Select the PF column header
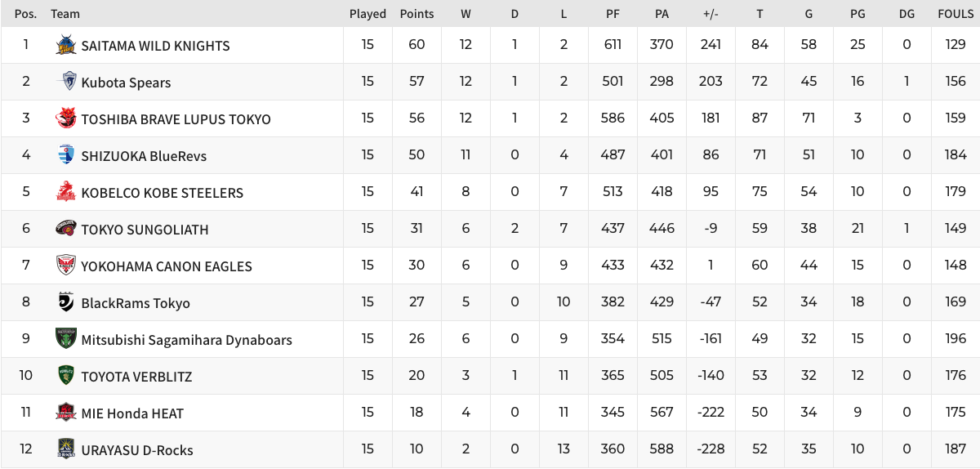This screenshot has width=980, height=469. 612,14
